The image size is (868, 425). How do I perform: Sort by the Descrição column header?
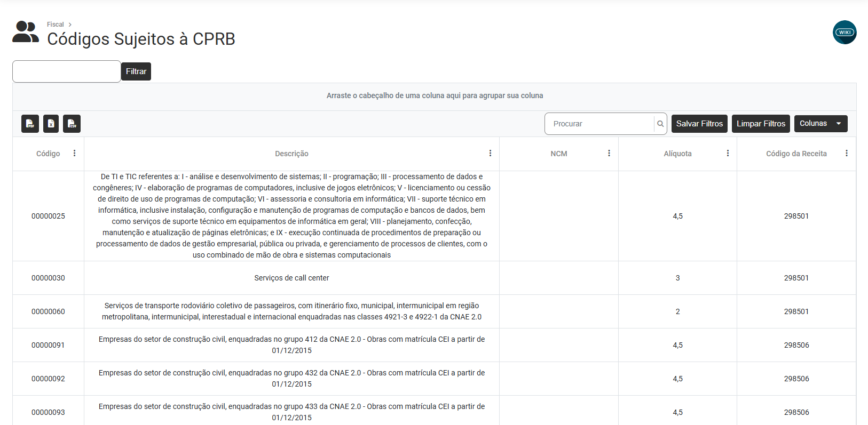pyautogui.click(x=291, y=154)
